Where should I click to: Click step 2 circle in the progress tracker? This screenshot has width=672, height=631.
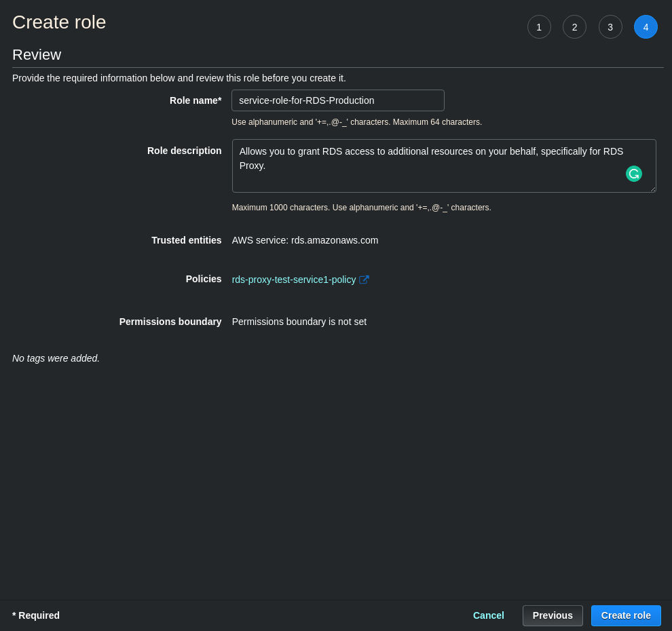click(574, 27)
